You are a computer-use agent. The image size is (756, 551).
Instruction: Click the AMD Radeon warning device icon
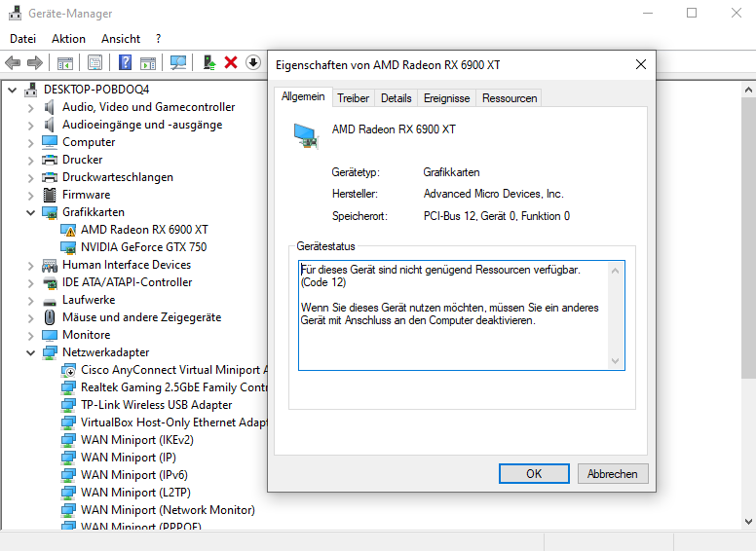click(x=68, y=230)
